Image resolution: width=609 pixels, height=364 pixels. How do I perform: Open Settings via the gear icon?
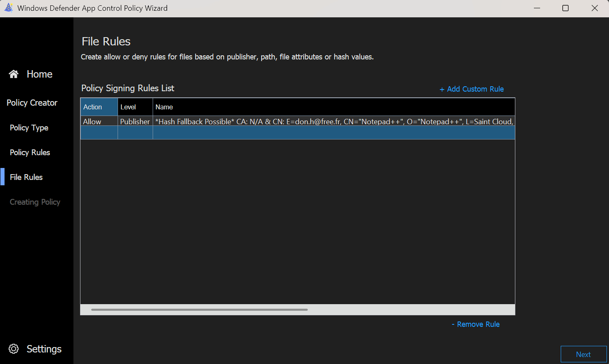14,349
